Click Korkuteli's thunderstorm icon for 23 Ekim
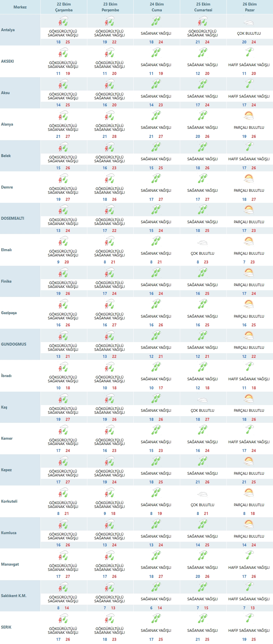Image resolution: width=273 pixels, height=644 pixels. 110,493
